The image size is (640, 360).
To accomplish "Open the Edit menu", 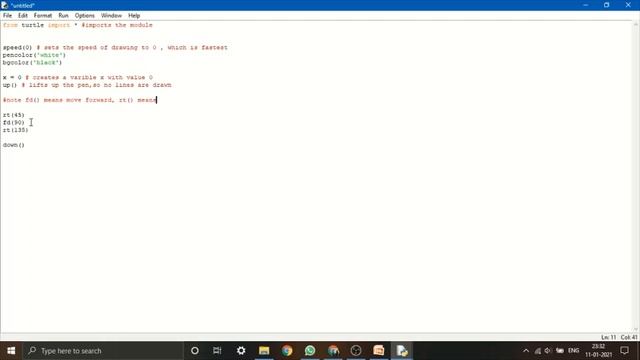I will click(x=22, y=16).
